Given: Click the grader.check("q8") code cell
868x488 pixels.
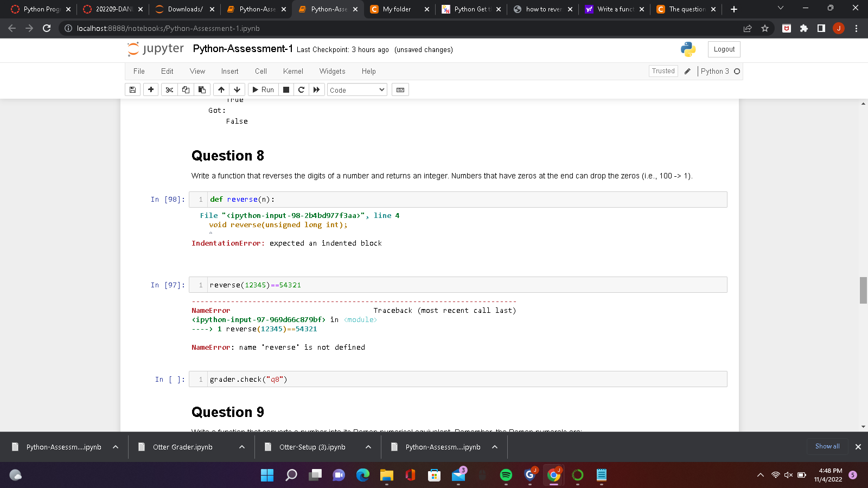Looking at the screenshot, I should click(x=468, y=380).
